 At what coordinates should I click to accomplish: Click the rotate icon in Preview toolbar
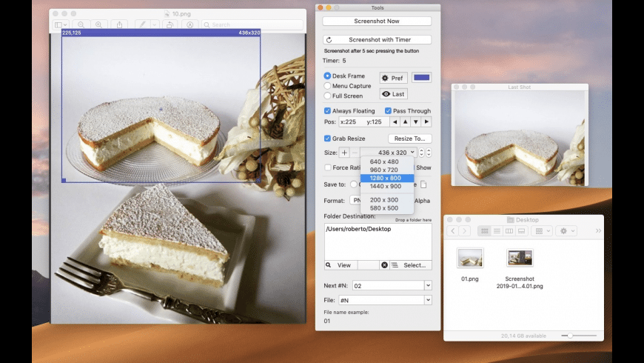point(170,24)
